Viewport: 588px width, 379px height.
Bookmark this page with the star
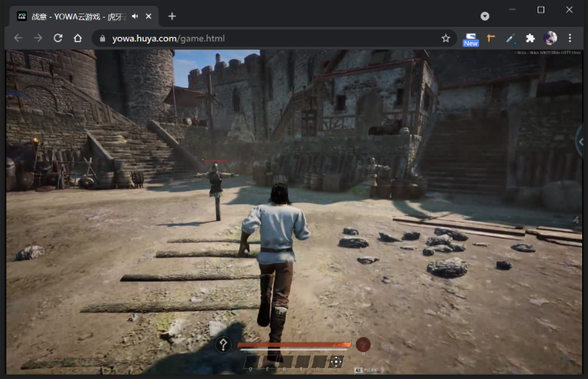click(445, 39)
